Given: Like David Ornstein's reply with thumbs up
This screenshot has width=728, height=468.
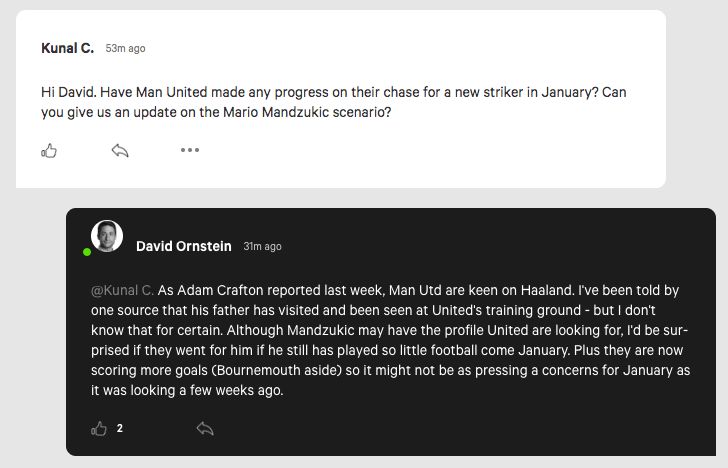Looking at the screenshot, I should pyautogui.click(x=98, y=429).
